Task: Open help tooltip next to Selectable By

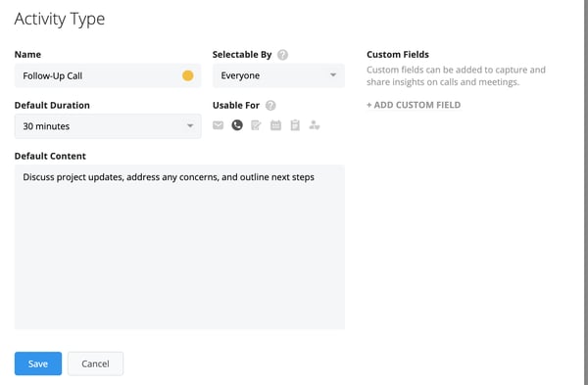Action: coord(283,55)
